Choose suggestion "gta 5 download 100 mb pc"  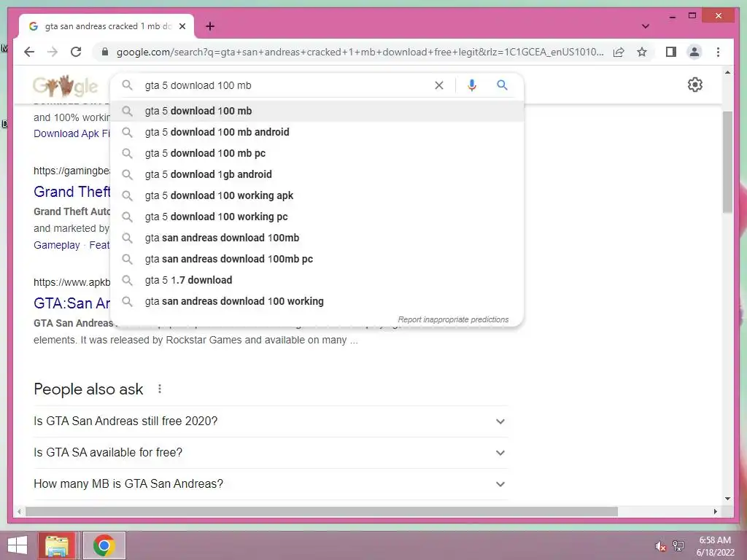(x=317, y=153)
